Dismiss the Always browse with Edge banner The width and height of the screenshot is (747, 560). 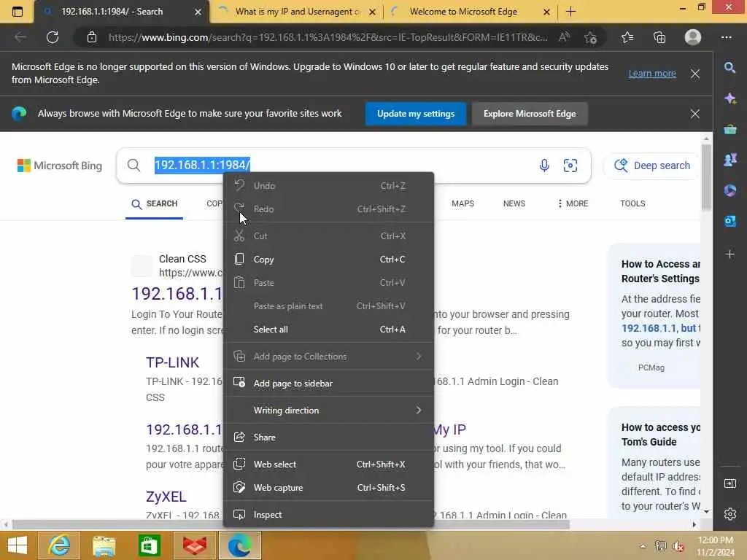tap(695, 114)
